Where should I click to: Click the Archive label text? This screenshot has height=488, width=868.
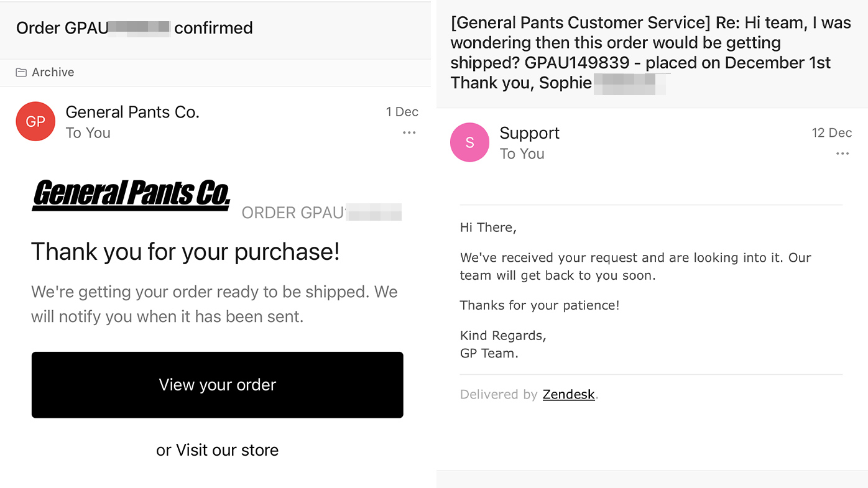(53, 72)
